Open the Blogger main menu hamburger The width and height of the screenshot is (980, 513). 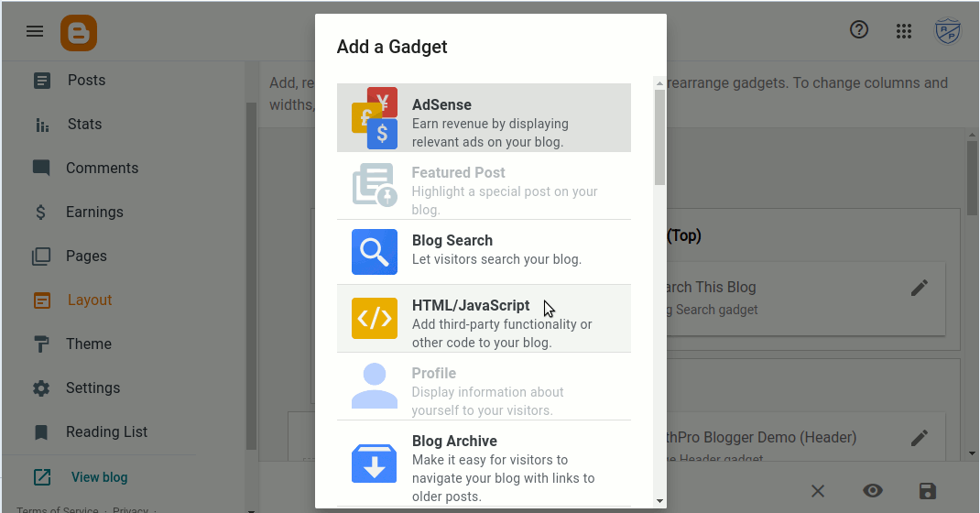coord(35,31)
